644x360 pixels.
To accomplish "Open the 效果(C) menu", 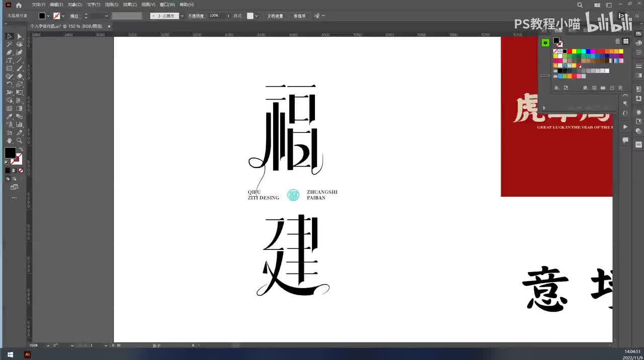I will tap(130, 5).
